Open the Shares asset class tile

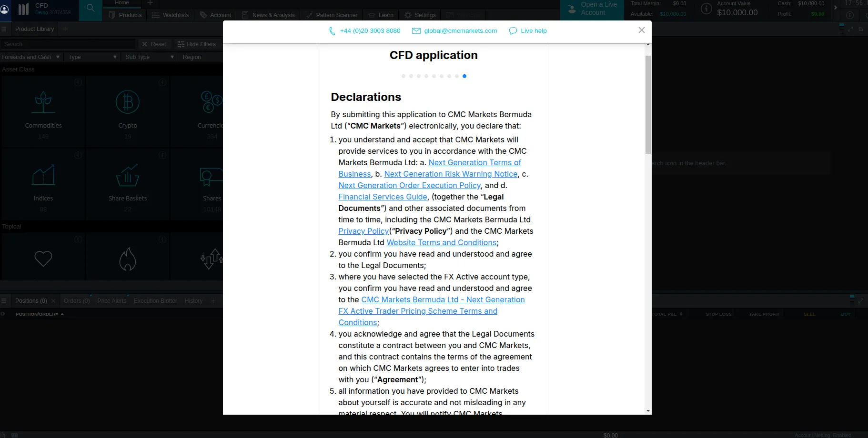[197, 184]
